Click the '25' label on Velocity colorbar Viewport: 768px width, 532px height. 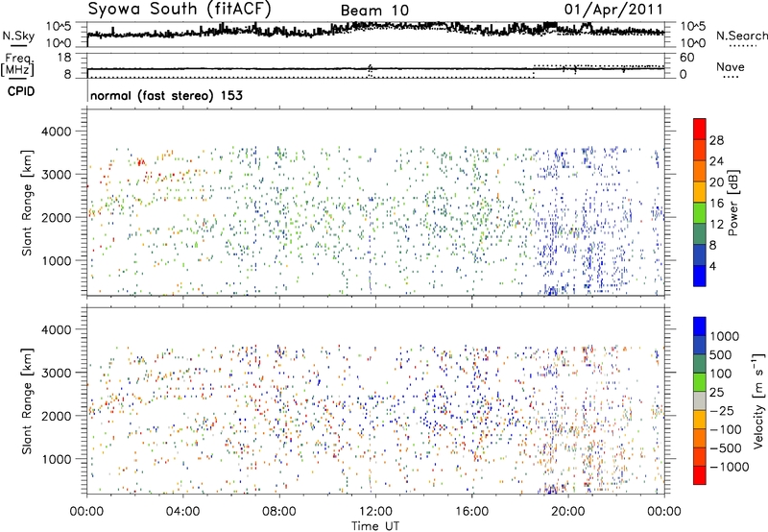[716, 393]
